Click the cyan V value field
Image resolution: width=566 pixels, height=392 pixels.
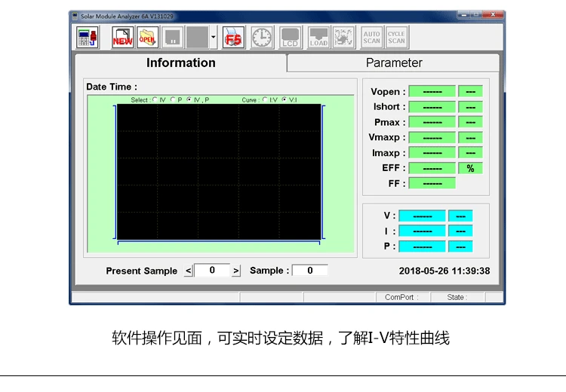[423, 216]
